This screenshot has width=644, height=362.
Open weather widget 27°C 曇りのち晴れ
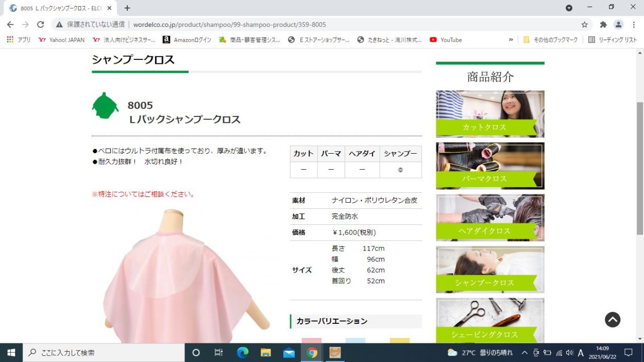(x=480, y=353)
